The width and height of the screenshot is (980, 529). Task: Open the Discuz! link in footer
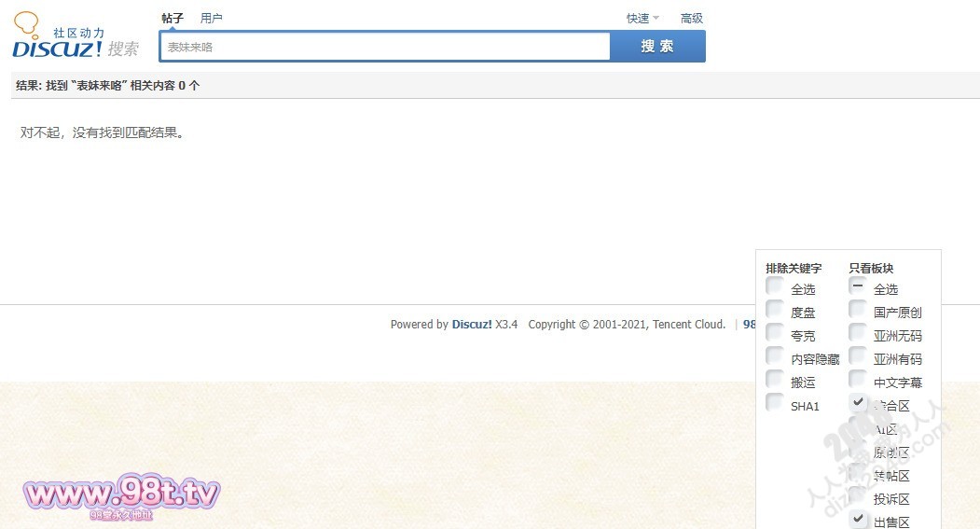[x=472, y=325]
